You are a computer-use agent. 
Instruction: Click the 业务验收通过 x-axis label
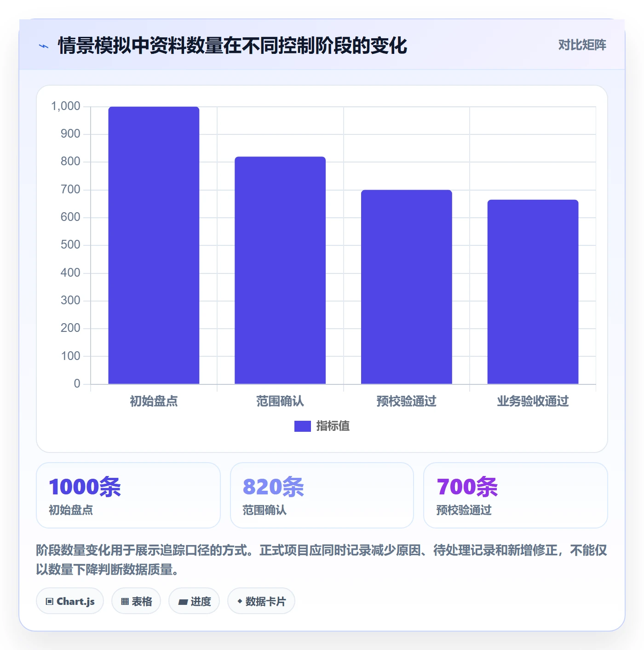point(533,401)
